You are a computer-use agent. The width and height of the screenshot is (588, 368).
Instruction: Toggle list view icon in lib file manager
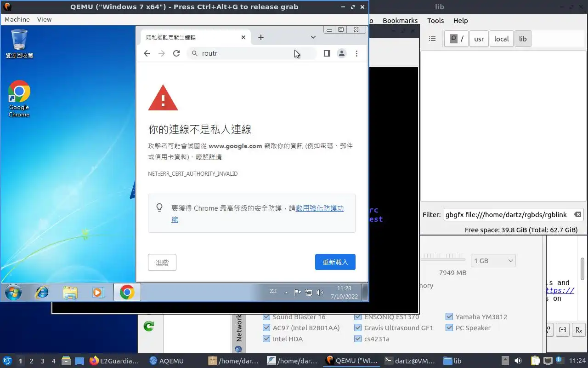click(432, 39)
